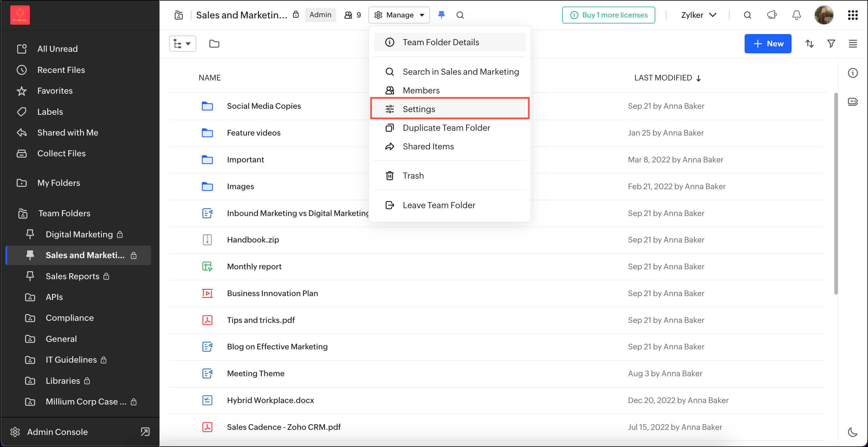
Task: Switch list view layout icon
Action: (x=852, y=43)
